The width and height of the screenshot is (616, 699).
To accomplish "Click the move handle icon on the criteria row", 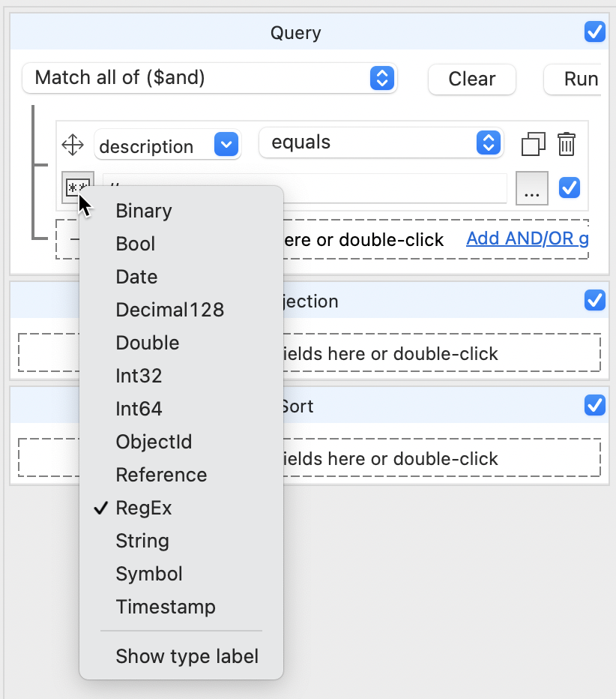I will (73, 145).
